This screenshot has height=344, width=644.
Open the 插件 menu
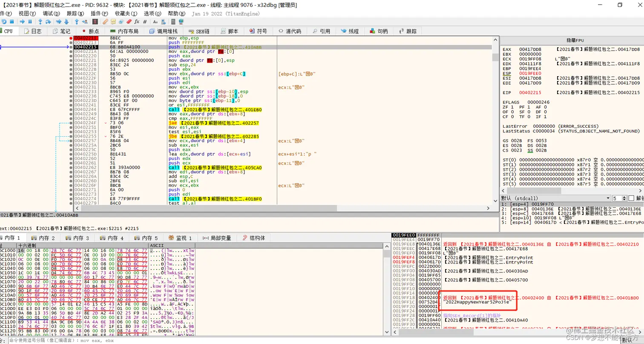tap(99, 13)
